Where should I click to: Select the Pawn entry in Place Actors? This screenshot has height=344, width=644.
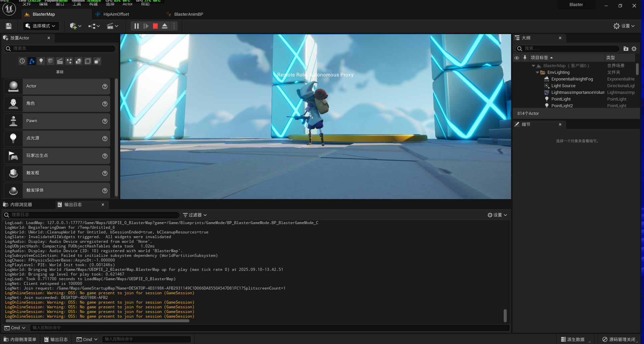(x=57, y=121)
